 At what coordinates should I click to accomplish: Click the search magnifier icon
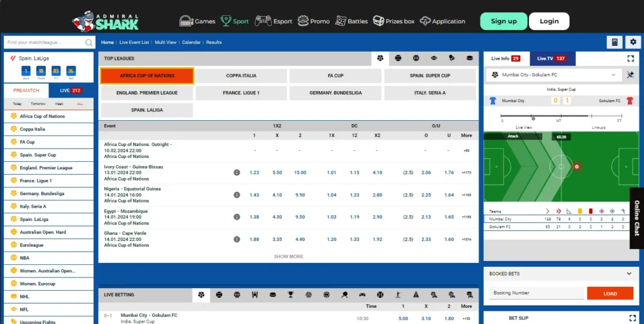click(89, 43)
